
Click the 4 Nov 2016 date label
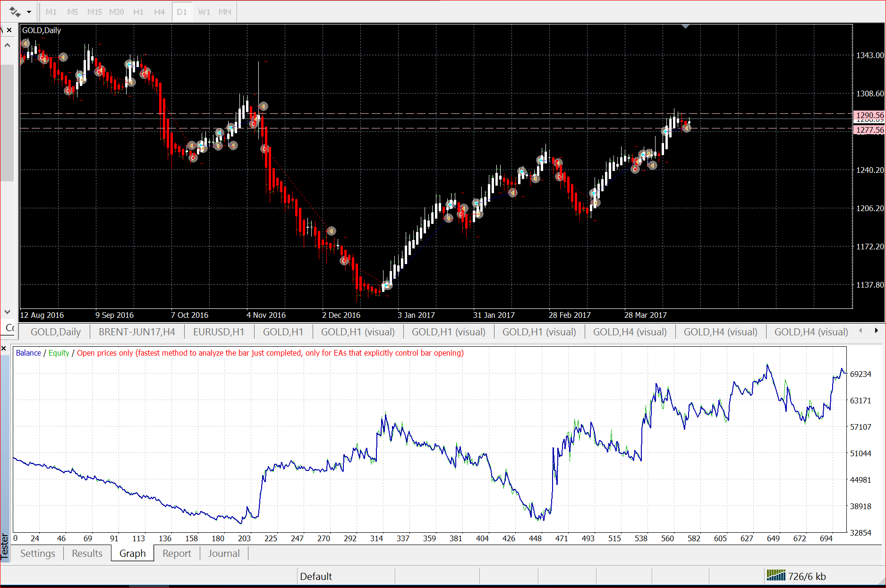click(266, 315)
